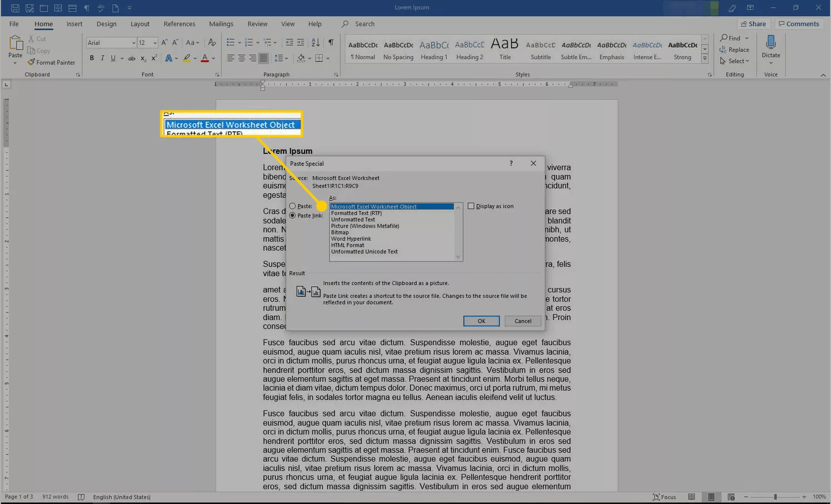Select the Paste radio button
Viewport: 831px width, 504px height.
293,206
